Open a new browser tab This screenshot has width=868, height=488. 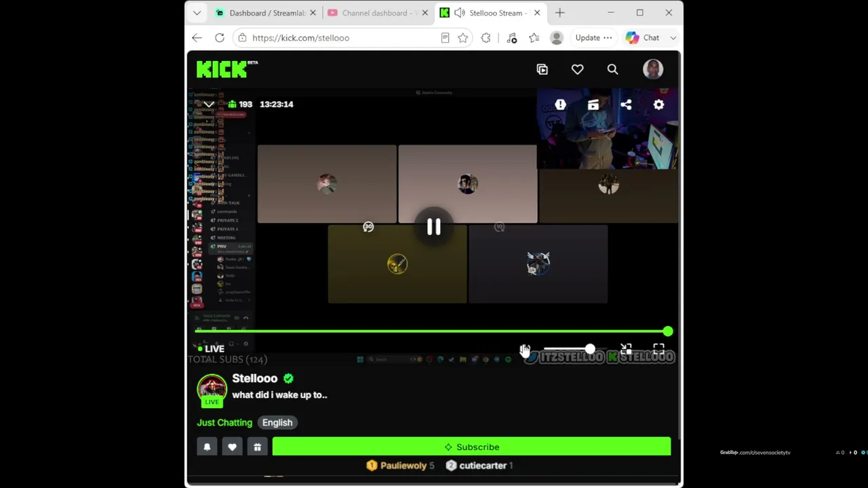click(559, 13)
